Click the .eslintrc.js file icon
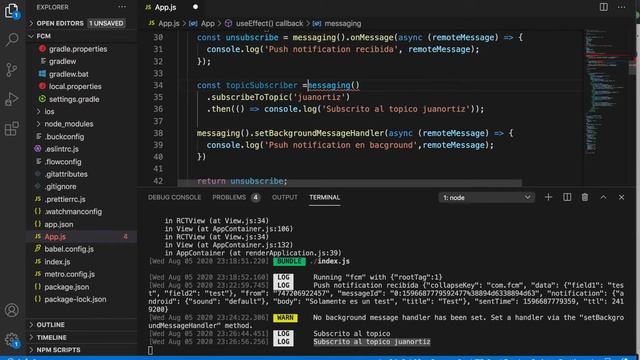Screen dimensions: 640x360 tap(38, 149)
